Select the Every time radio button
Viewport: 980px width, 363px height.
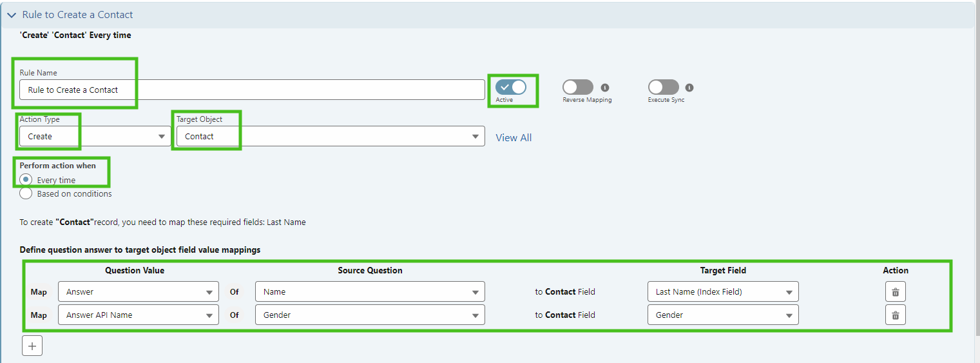tap(26, 180)
